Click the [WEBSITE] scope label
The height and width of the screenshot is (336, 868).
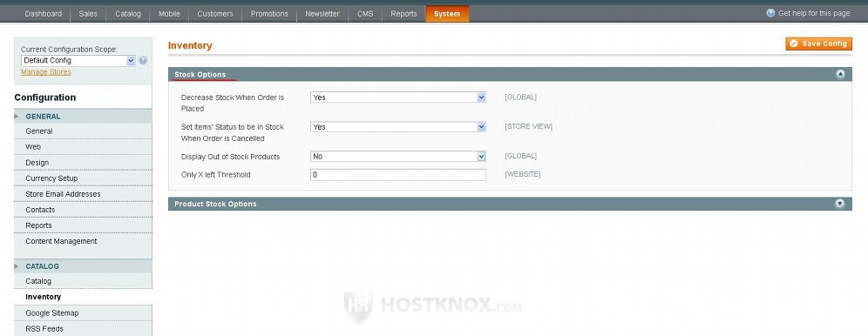tap(523, 174)
